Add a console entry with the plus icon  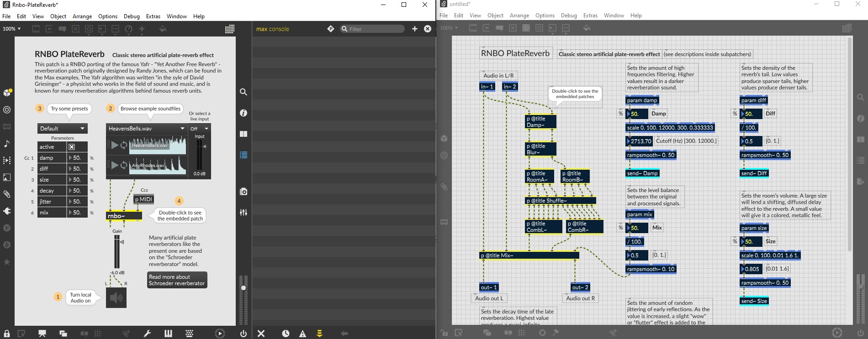[x=415, y=29]
